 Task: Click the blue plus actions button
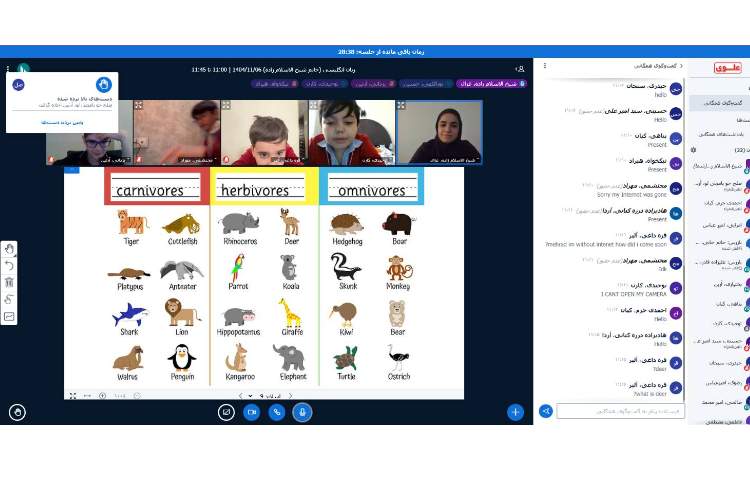pyautogui.click(x=515, y=411)
